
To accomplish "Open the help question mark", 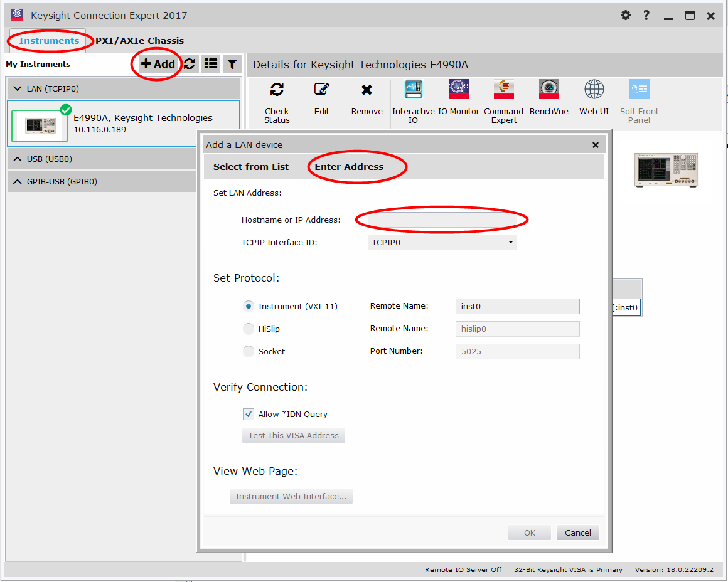I will (646, 15).
